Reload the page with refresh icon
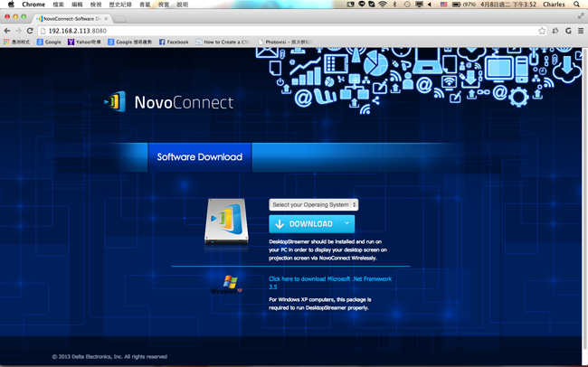Screen dimensions: 588x367 click(30, 31)
